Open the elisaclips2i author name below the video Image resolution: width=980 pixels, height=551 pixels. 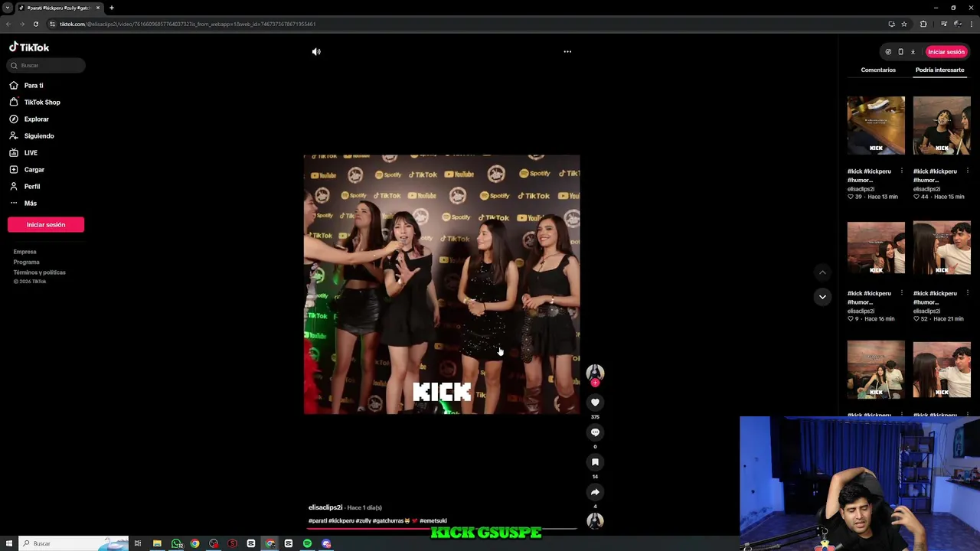[325, 507]
